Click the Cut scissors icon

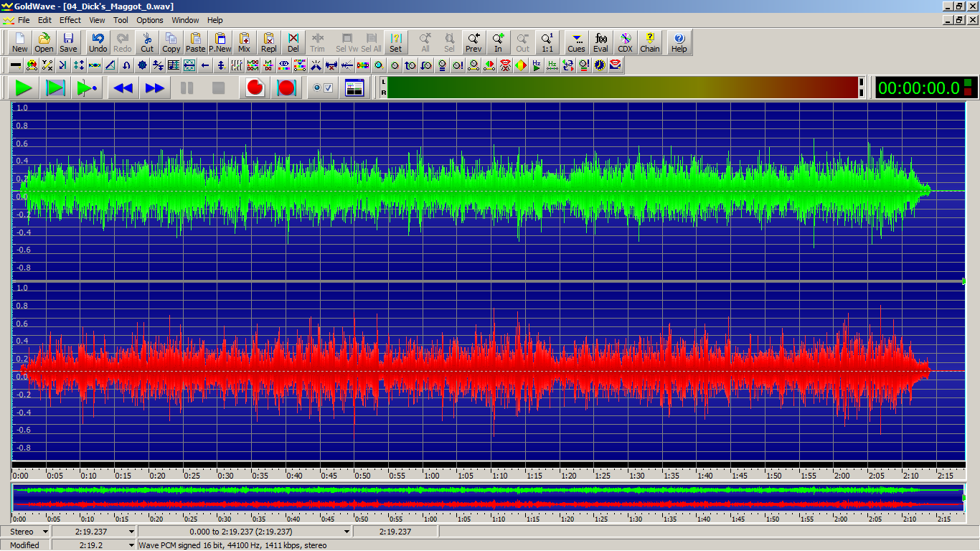point(147,43)
